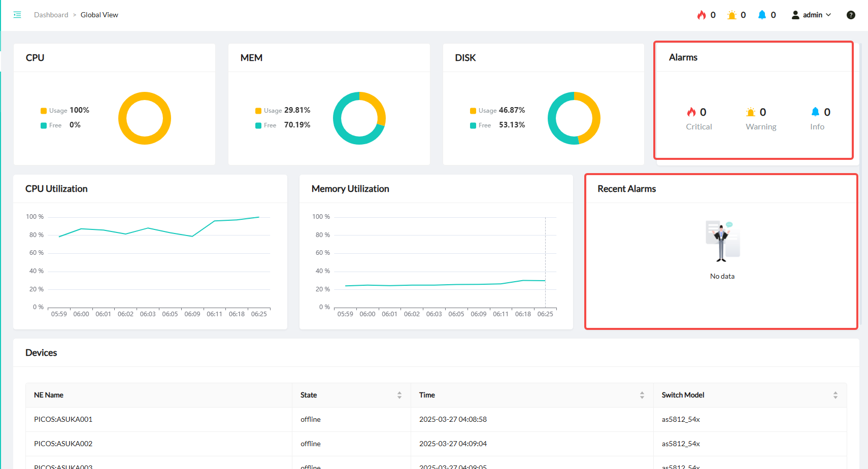Open help via the question mark icon

(x=851, y=15)
